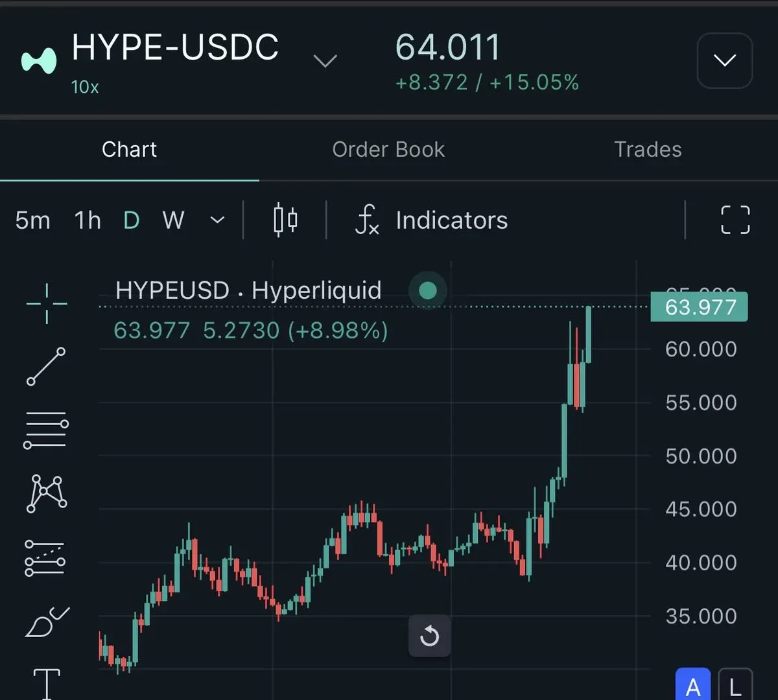Expand header details boxed chevron button
The width and height of the screenshot is (778, 700).
[725, 61]
